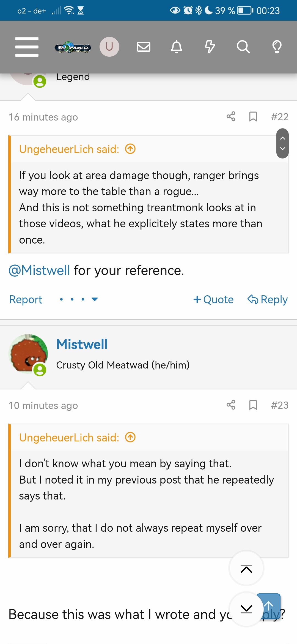Screen dimensions: 297x644
Task: Open the messages envelope inbox
Action: point(144,47)
